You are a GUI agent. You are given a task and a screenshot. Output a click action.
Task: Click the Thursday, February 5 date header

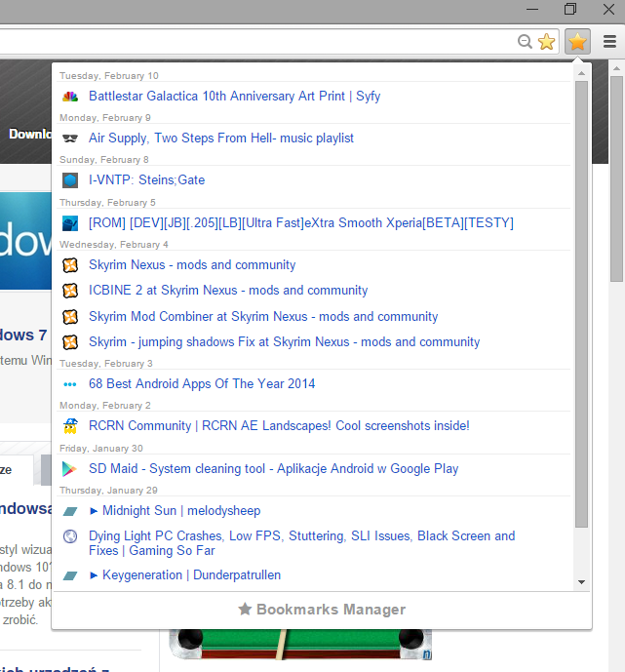point(107,203)
